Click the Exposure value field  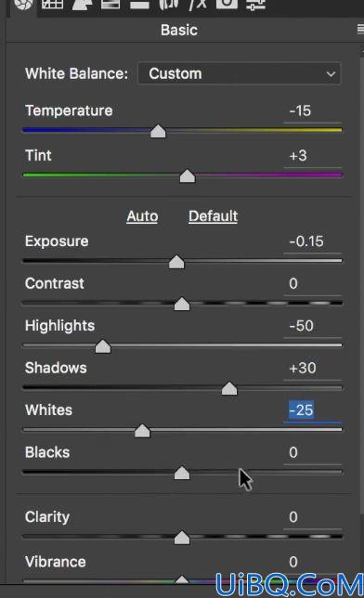click(313, 241)
